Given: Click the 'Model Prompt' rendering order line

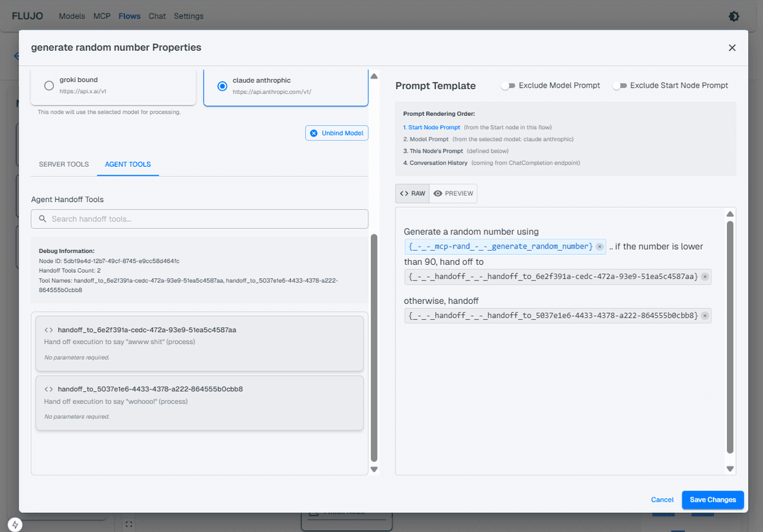Looking at the screenshot, I should click(x=488, y=139).
